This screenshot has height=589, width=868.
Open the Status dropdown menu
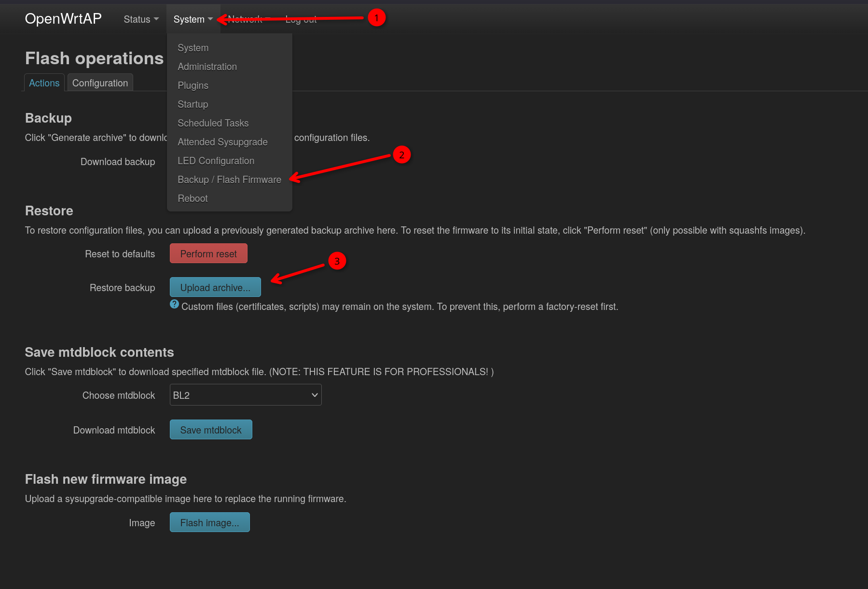(141, 19)
